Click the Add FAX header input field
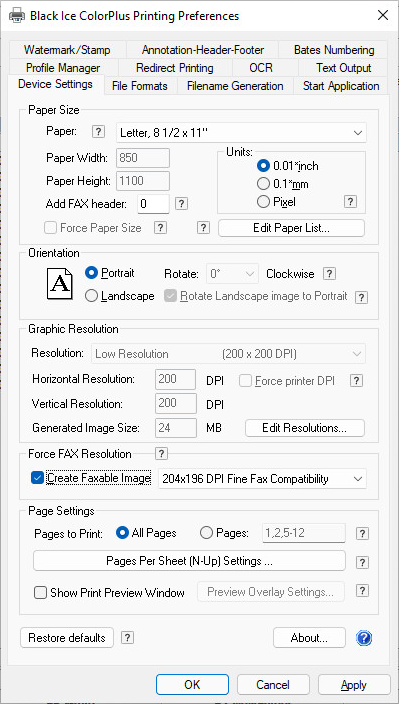399x704 pixels. (x=153, y=204)
